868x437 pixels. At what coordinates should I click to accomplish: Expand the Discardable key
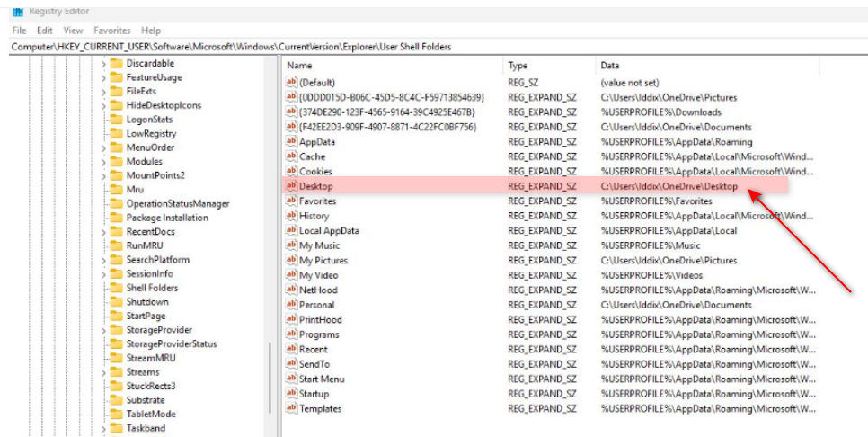103,64
